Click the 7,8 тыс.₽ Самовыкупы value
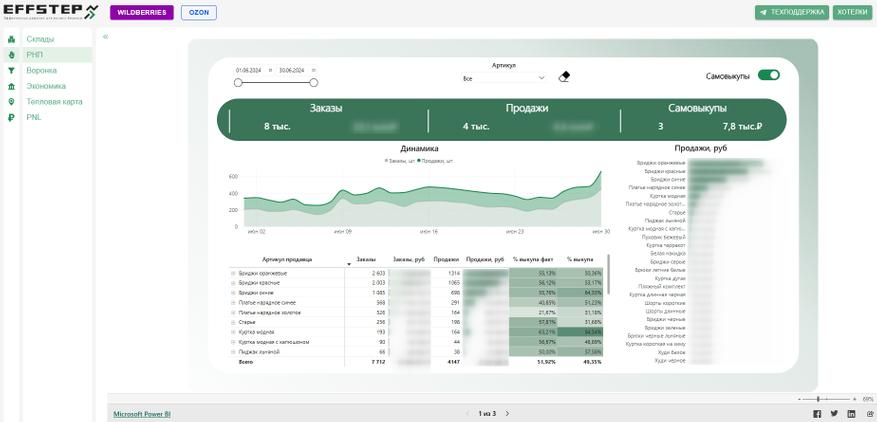The width and height of the screenshot is (877, 422). pos(743,126)
